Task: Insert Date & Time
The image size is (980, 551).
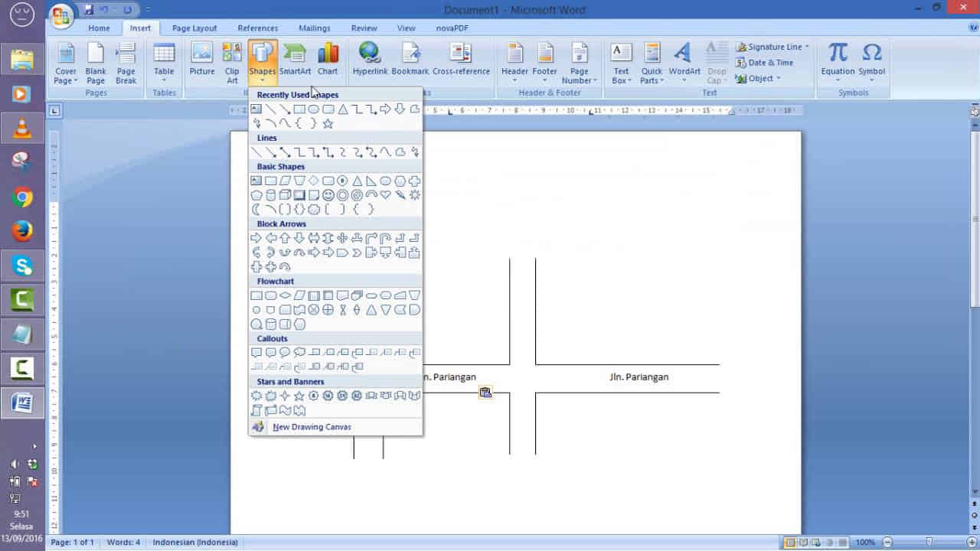Action: (764, 63)
